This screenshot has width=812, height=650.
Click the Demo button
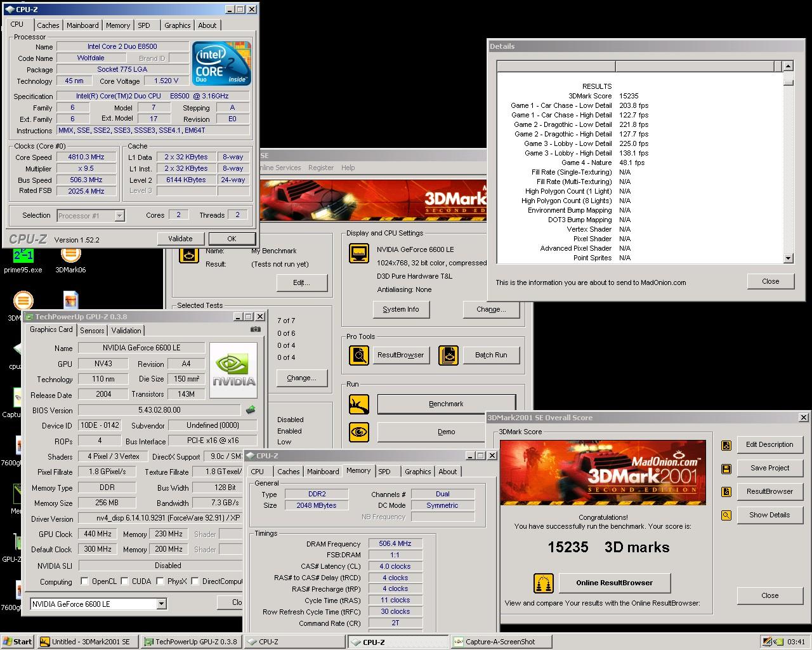(446, 432)
